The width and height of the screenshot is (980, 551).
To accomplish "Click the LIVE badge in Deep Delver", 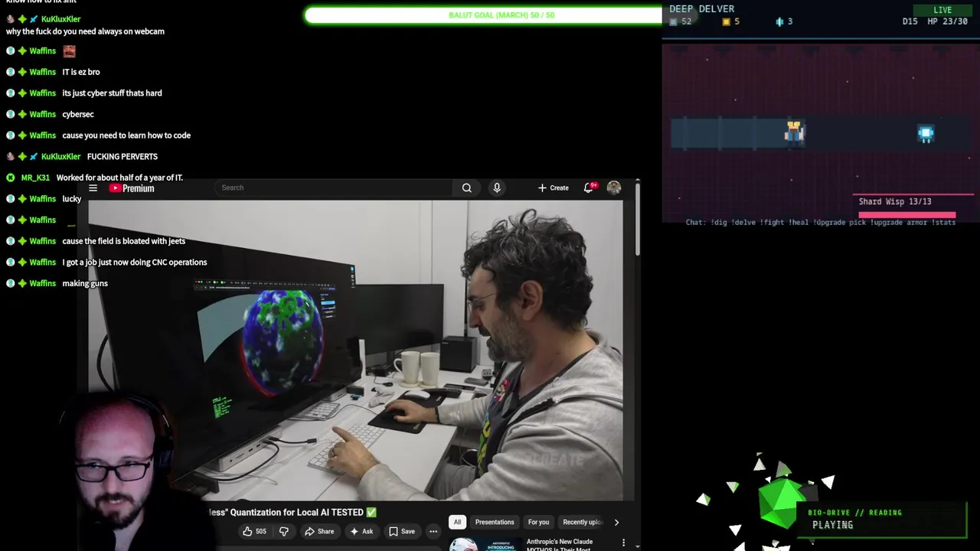I will 942,10.
